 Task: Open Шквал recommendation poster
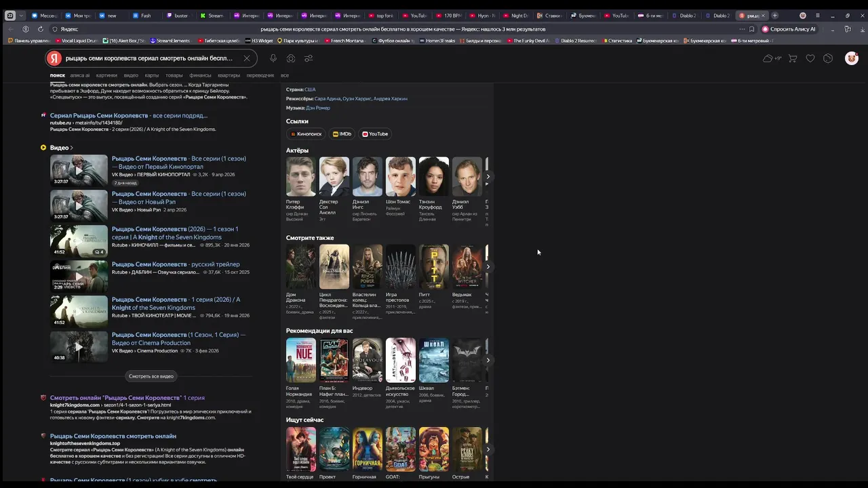click(x=434, y=361)
